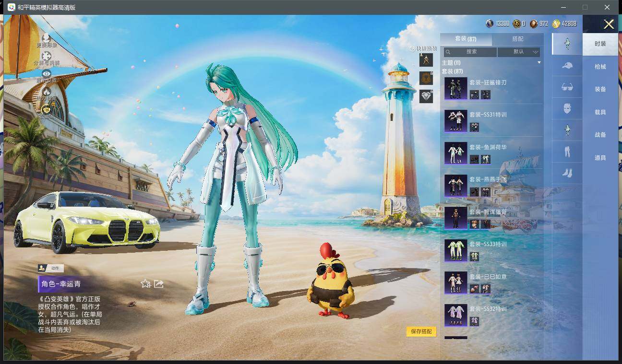The image size is (622, 364).
Task: Open the 战备 tab
Action: pyautogui.click(x=600, y=135)
